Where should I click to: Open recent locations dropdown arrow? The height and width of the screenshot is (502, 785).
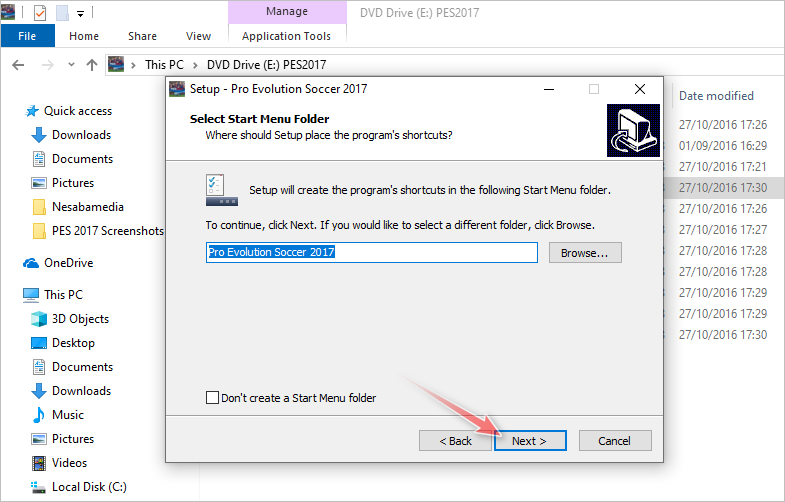(70, 65)
